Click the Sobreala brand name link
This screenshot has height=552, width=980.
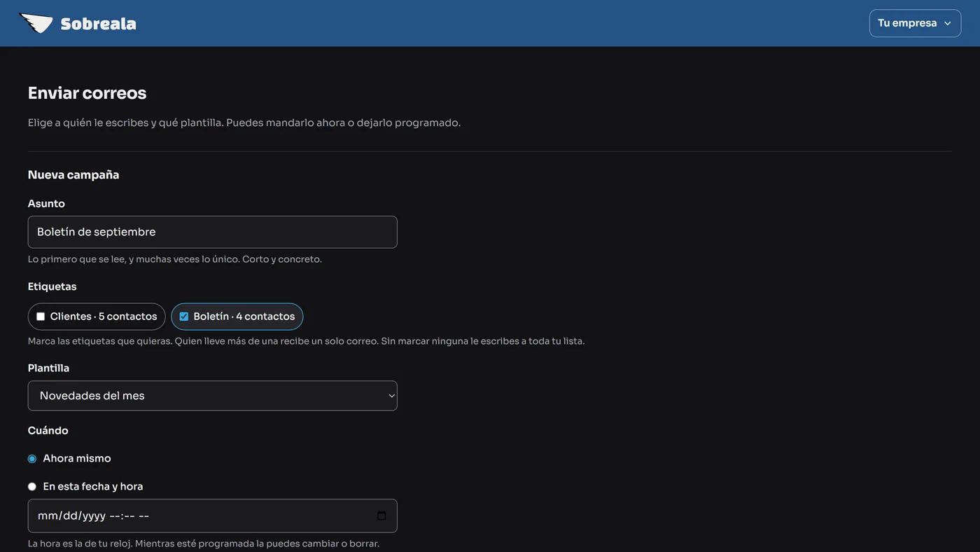click(x=99, y=24)
